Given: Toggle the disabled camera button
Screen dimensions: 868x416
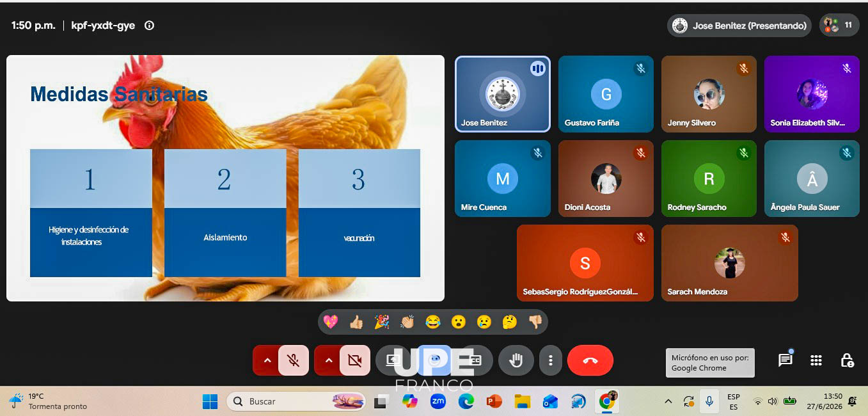Looking at the screenshot, I should tap(355, 360).
